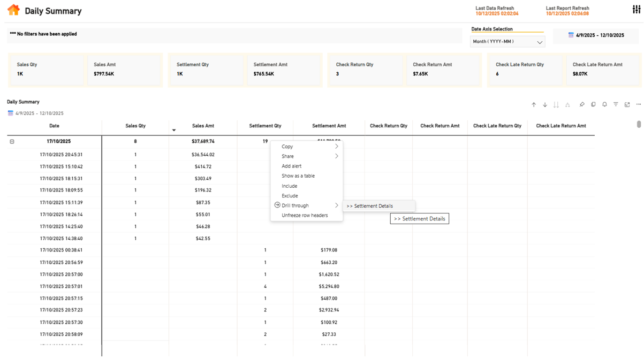
Task: Click the $414.72 cell
Action: point(203,167)
